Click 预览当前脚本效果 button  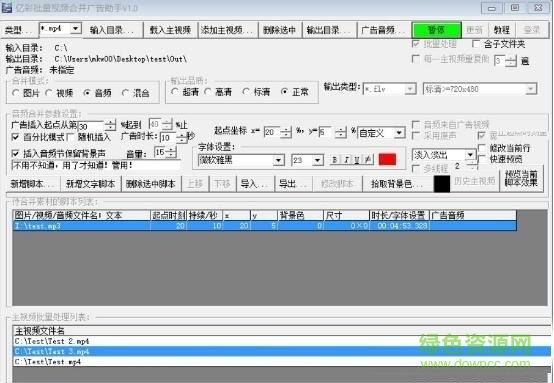pos(521,178)
